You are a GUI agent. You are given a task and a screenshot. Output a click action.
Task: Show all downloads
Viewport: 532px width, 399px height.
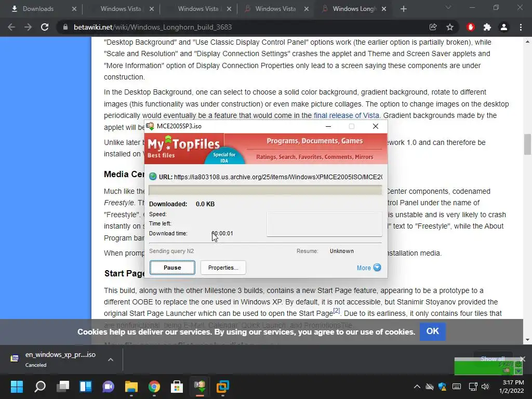(x=493, y=358)
